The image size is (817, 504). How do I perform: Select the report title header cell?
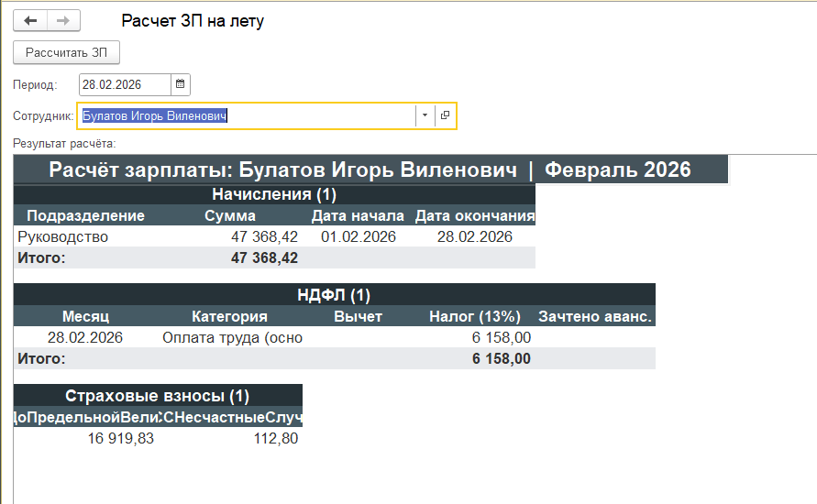point(370,170)
